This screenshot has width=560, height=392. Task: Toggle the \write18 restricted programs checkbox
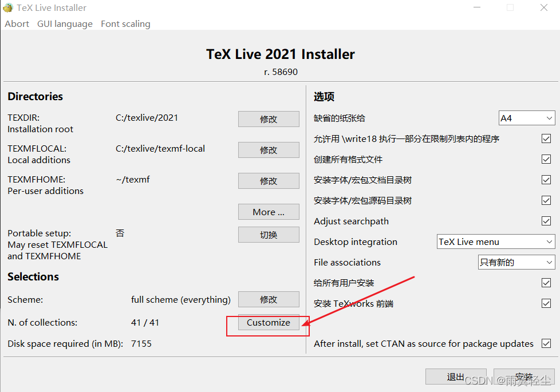pyautogui.click(x=546, y=138)
